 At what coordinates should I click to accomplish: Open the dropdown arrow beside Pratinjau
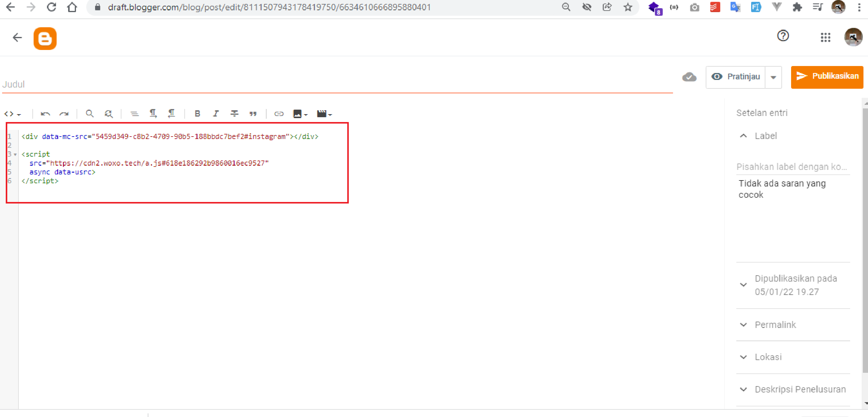[x=773, y=77]
